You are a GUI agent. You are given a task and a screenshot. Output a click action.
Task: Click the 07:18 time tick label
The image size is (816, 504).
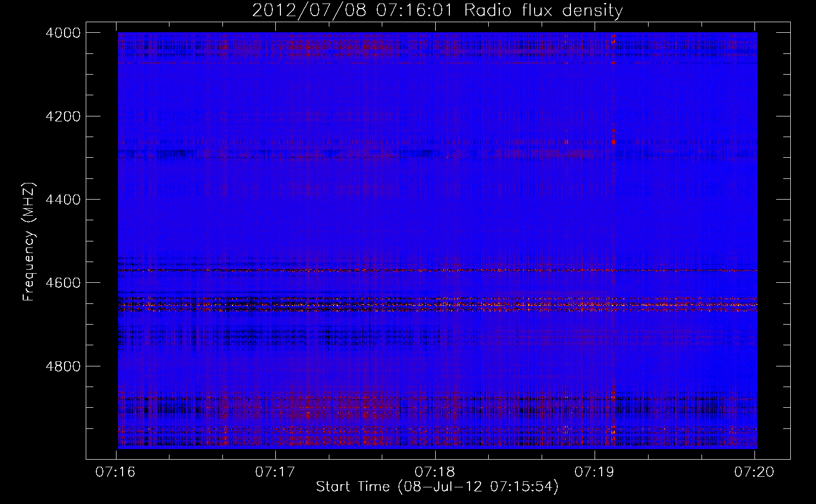[x=435, y=472]
